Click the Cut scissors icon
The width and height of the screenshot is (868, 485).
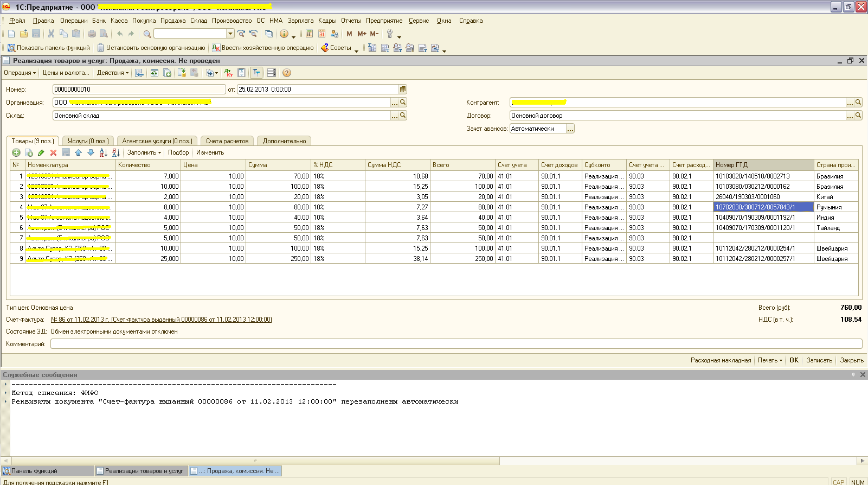point(51,34)
